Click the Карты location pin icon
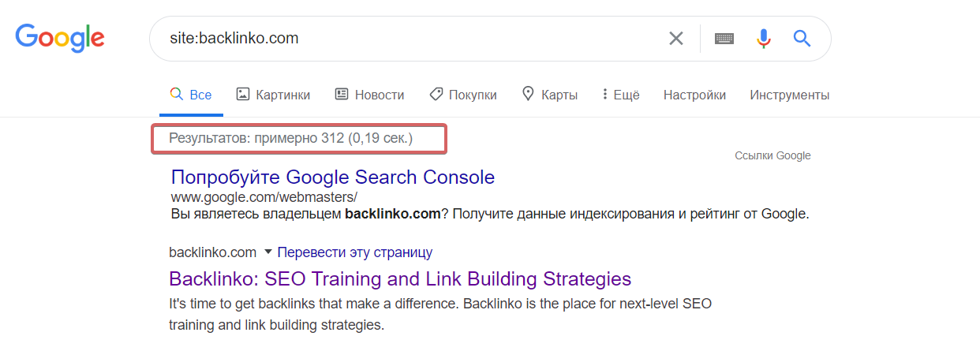Image resolution: width=980 pixels, height=351 pixels. (529, 94)
